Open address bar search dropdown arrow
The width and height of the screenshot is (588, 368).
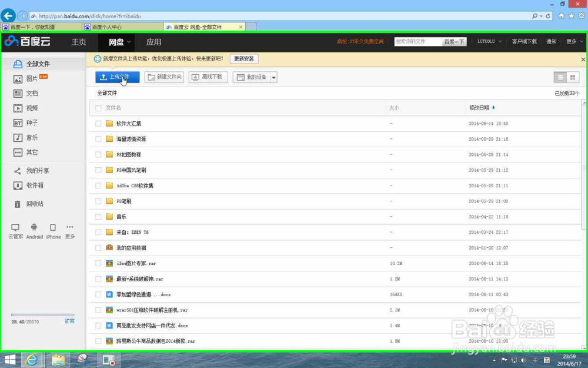click(x=541, y=16)
